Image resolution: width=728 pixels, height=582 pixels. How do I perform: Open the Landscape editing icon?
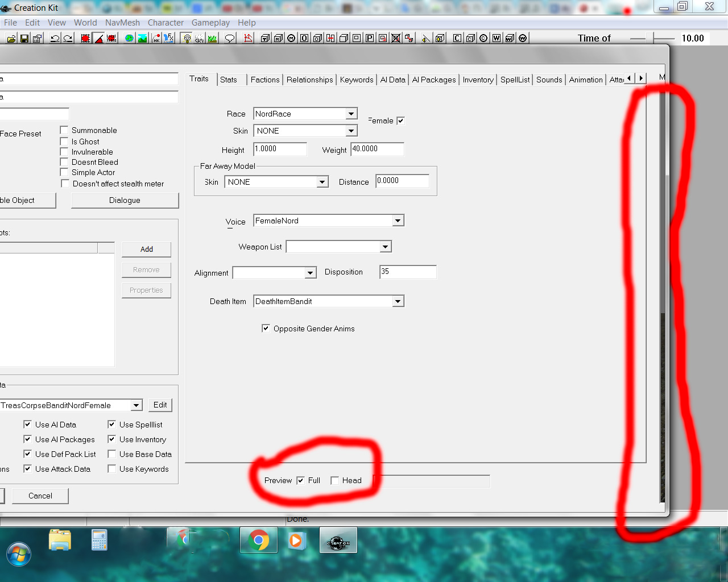pos(142,38)
